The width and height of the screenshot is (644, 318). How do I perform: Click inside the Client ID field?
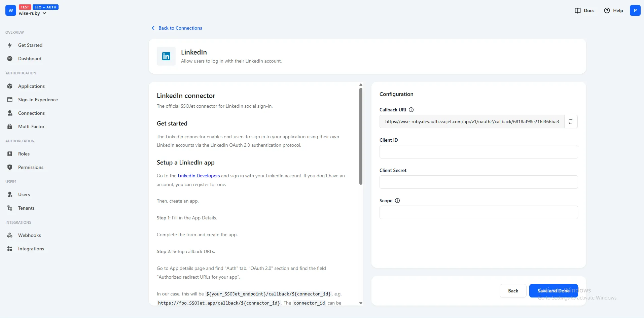coord(478,152)
